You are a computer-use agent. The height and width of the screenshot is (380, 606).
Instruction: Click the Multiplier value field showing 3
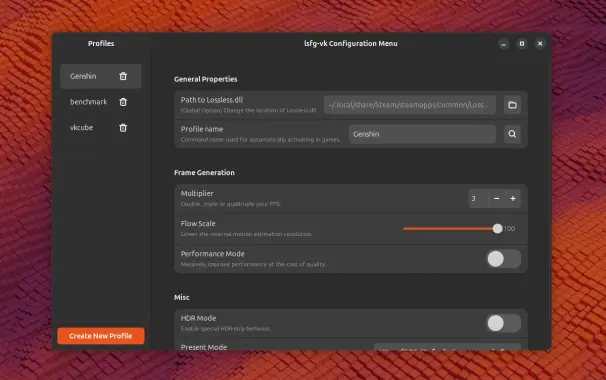[x=478, y=199]
